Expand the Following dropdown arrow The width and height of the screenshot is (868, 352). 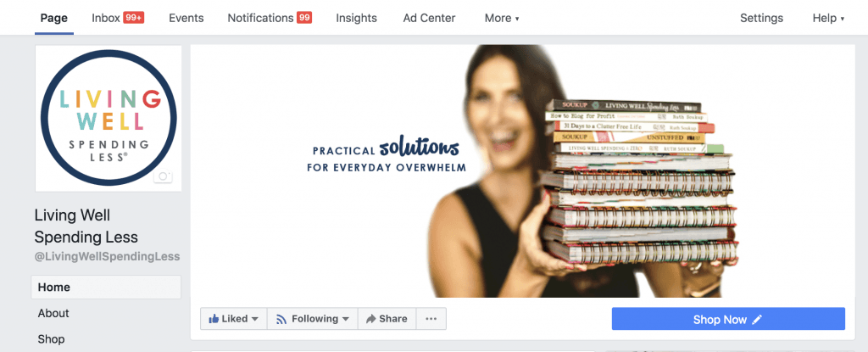[x=346, y=319]
